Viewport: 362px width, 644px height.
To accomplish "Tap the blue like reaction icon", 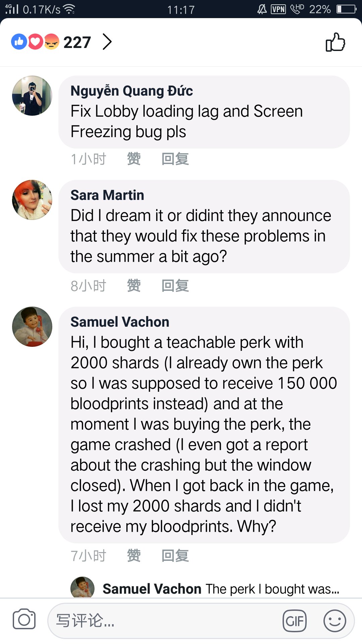I will (x=19, y=42).
